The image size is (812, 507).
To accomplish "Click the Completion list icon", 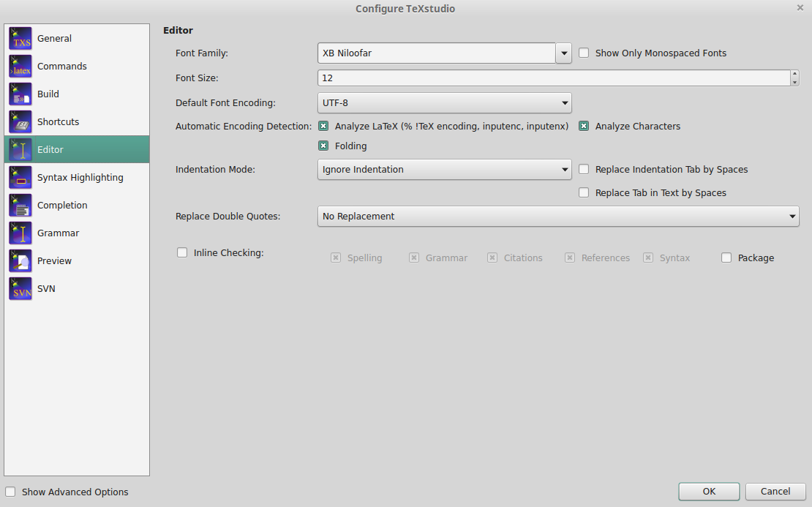I will pos(20,205).
